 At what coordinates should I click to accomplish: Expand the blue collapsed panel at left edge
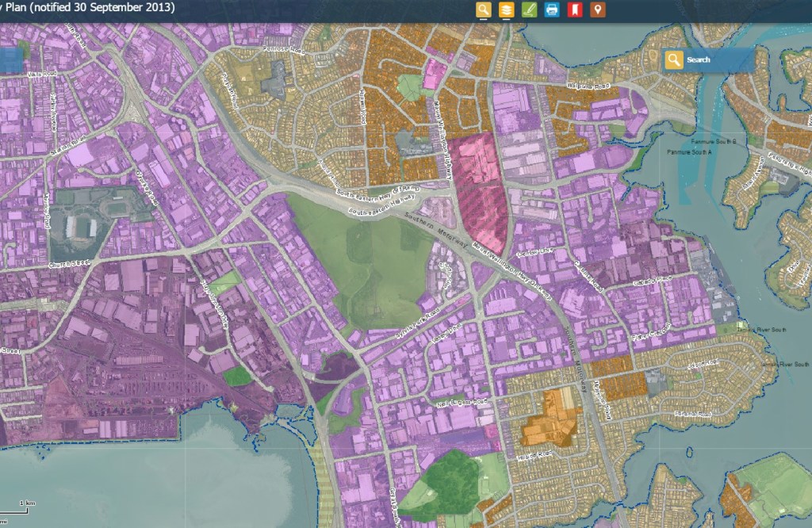(x=10, y=60)
